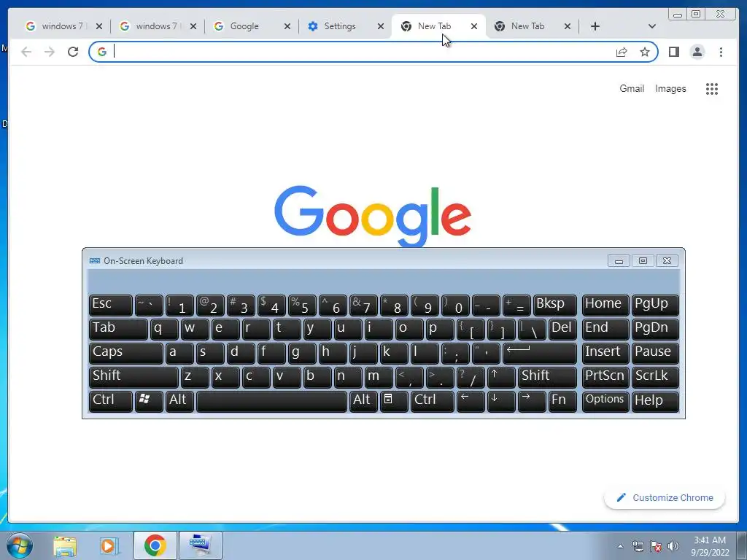Click the volume speaker tray icon
The image size is (747, 560).
point(673,546)
